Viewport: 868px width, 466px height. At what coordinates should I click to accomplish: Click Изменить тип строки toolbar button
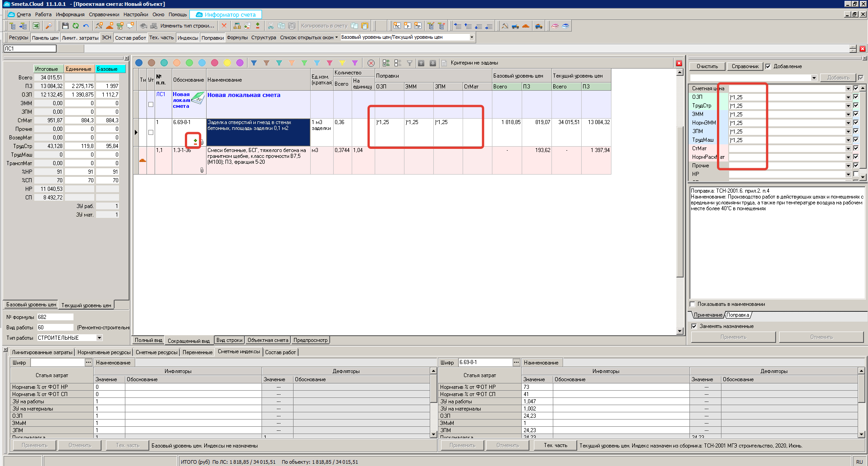(187, 26)
